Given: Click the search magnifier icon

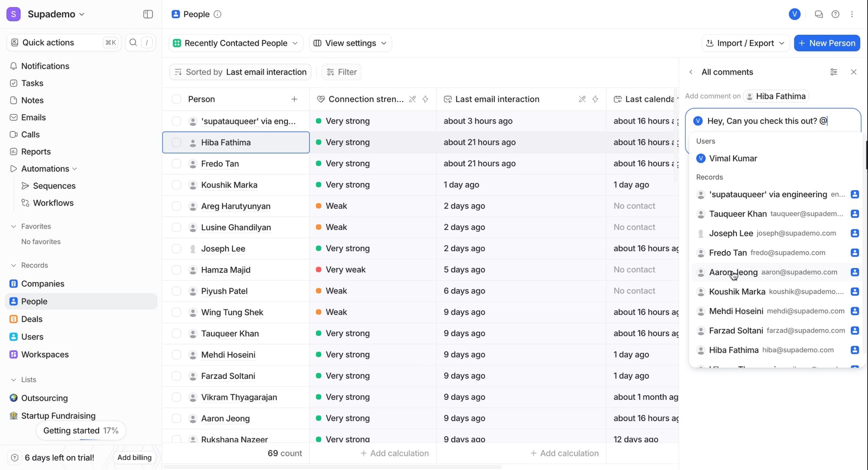Looking at the screenshot, I should (133, 42).
